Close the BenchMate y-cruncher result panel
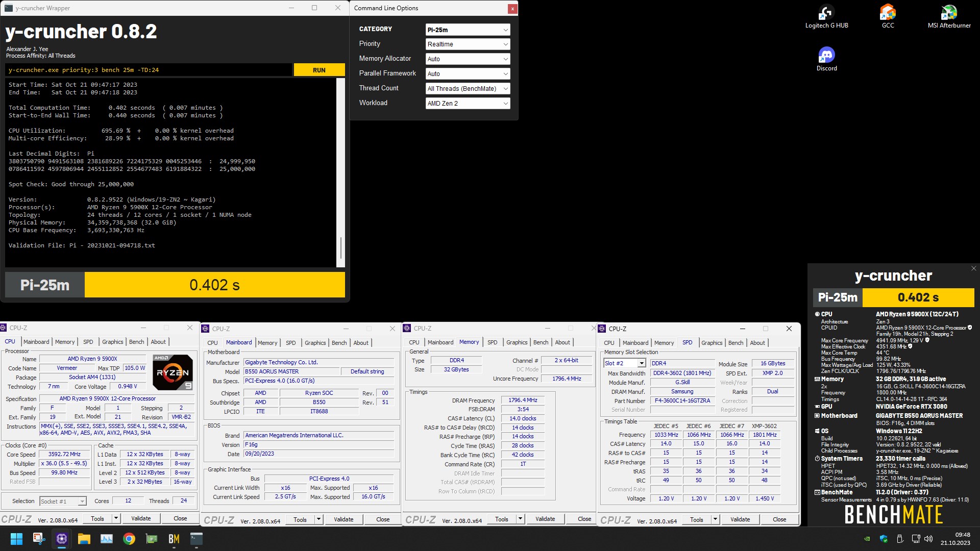This screenshot has height=551, width=980. pos(973,268)
